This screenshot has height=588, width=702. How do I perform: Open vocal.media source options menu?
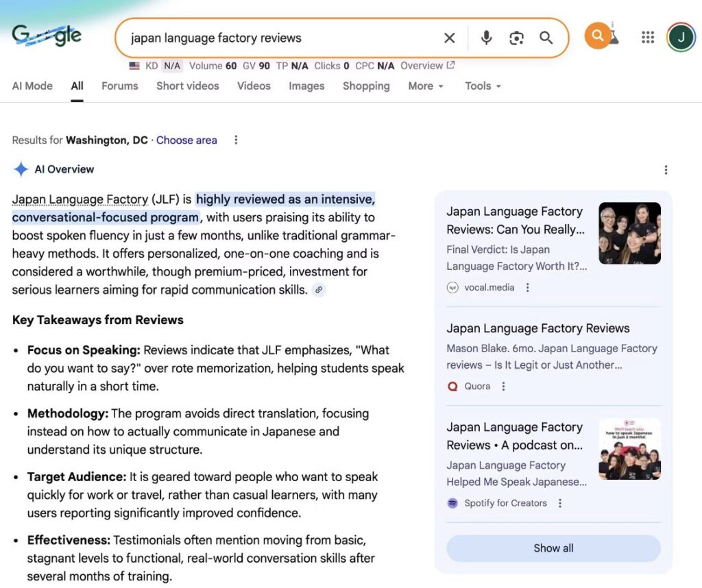(x=527, y=287)
